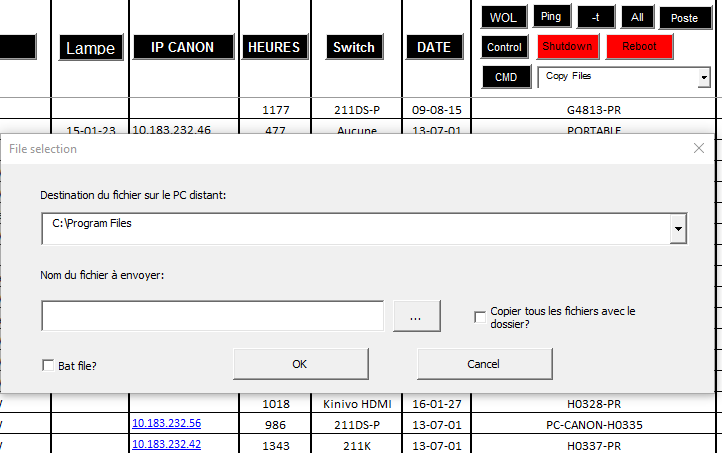Check Copier tous les fichiers option

480,317
